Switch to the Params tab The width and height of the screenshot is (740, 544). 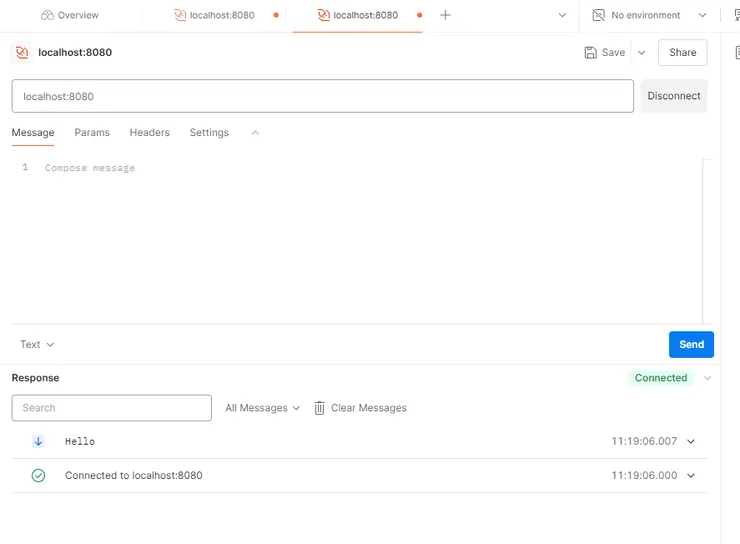click(92, 132)
